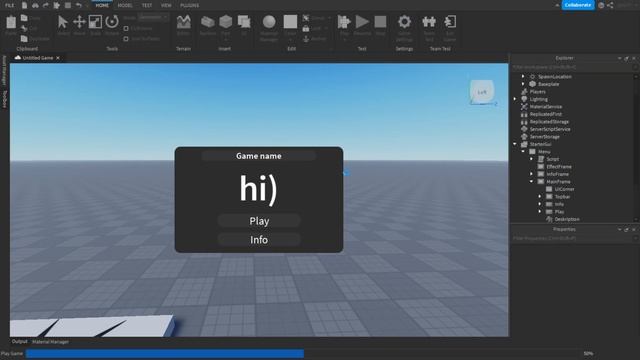640x360 pixels.
Task: Switch to the HOME ribbon tab
Action: pyautogui.click(x=102, y=5)
